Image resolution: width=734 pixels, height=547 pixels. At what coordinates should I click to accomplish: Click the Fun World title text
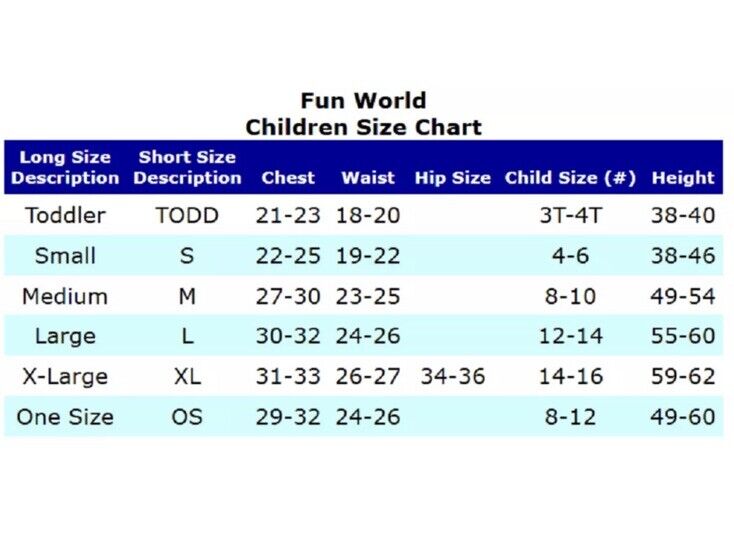pyautogui.click(x=363, y=101)
